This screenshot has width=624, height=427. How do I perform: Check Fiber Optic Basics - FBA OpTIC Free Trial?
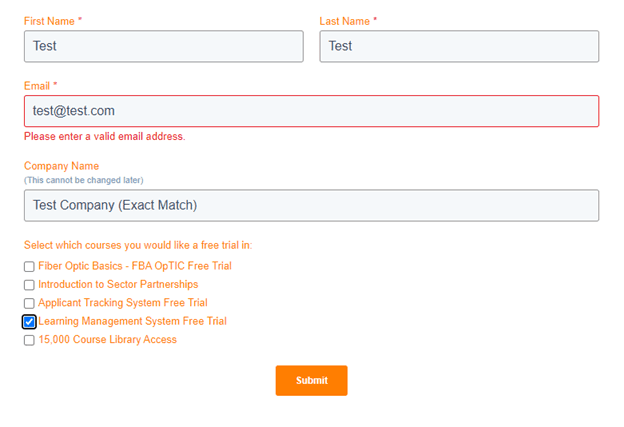pyautogui.click(x=29, y=266)
